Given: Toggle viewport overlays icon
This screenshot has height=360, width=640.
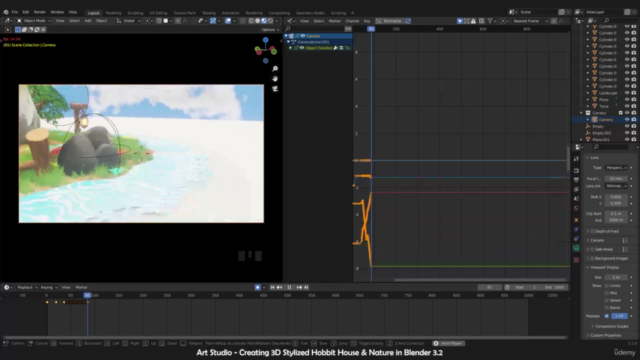Looking at the screenshot, I should click(x=228, y=21).
